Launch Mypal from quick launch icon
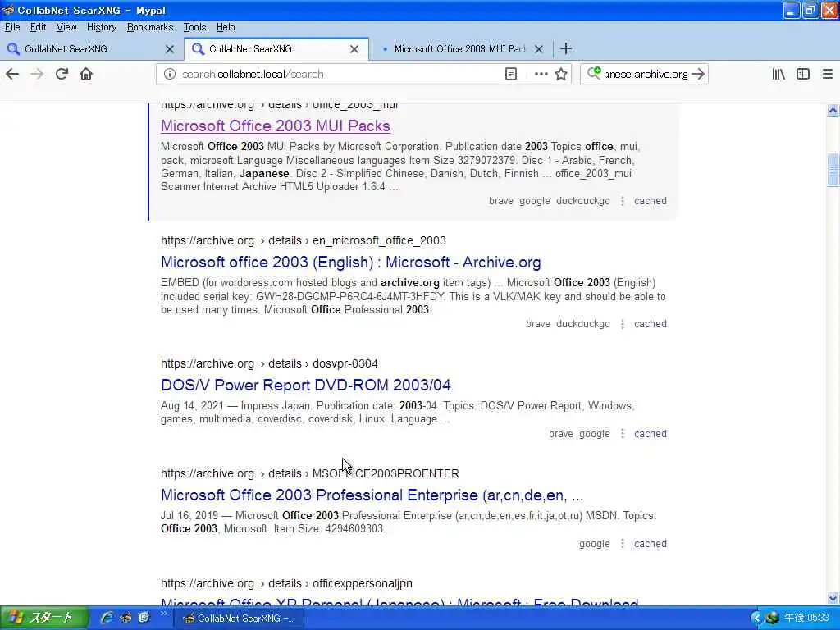The height and width of the screenshot is (630, 840). click(x=126, y=618)
